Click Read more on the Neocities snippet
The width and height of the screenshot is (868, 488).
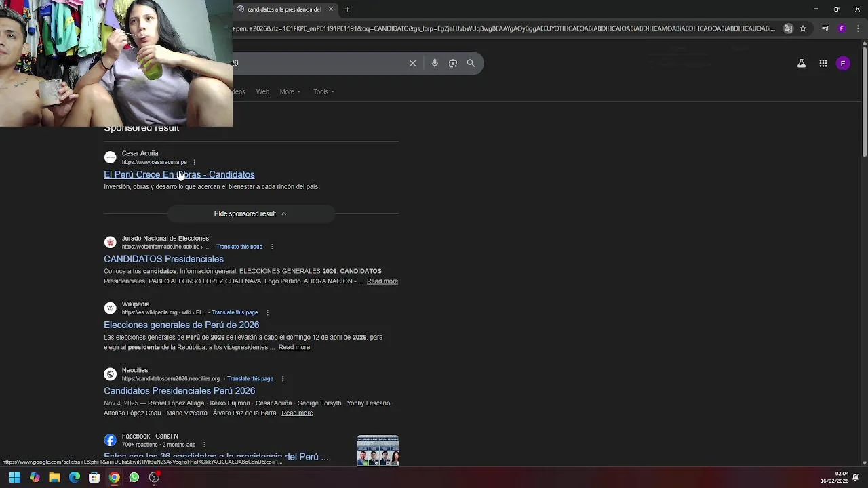pos(297,413)
